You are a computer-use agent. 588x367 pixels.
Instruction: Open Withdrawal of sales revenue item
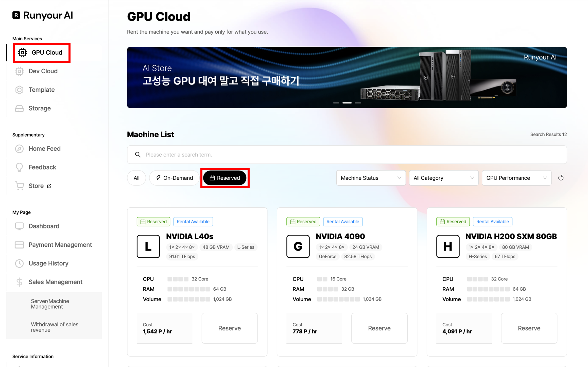click(x=55, y=327)
